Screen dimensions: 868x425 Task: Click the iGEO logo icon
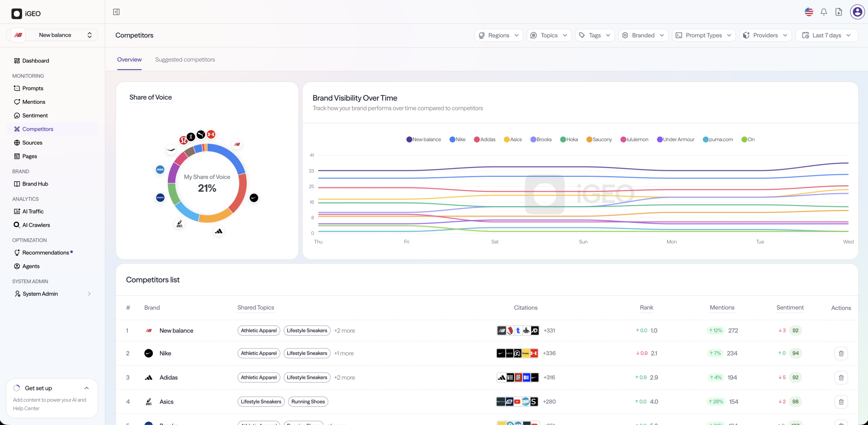[17, 14]
